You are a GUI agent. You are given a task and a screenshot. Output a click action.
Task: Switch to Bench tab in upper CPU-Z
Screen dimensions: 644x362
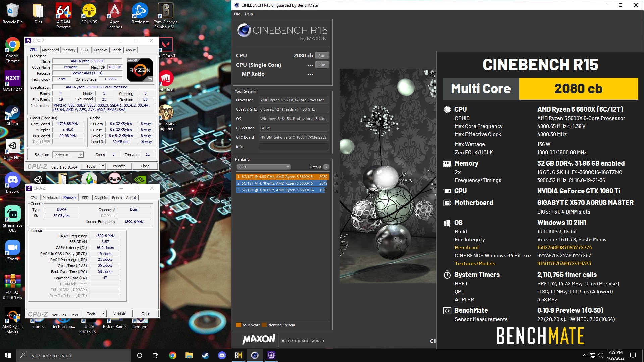(x=116, y=50)
